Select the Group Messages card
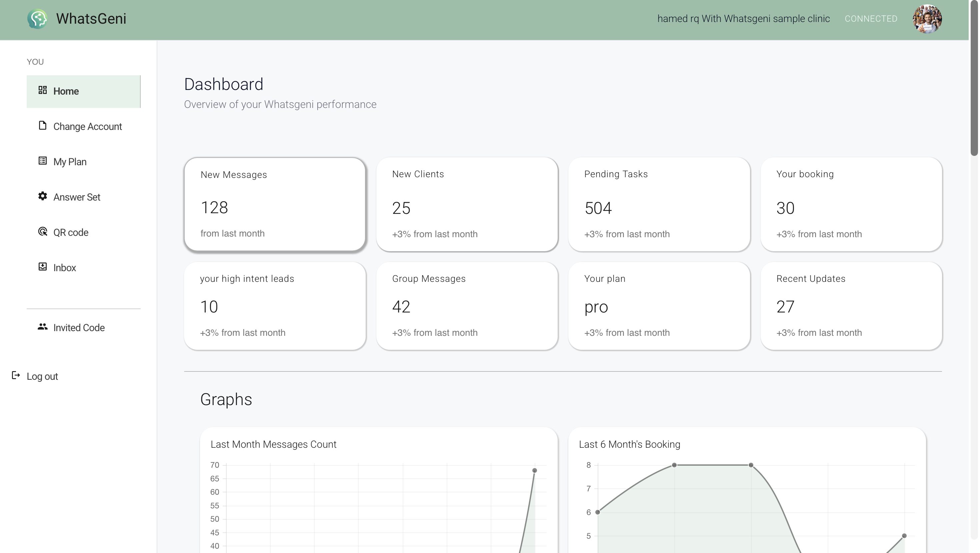The image size is (980, 553). point(467,306)
